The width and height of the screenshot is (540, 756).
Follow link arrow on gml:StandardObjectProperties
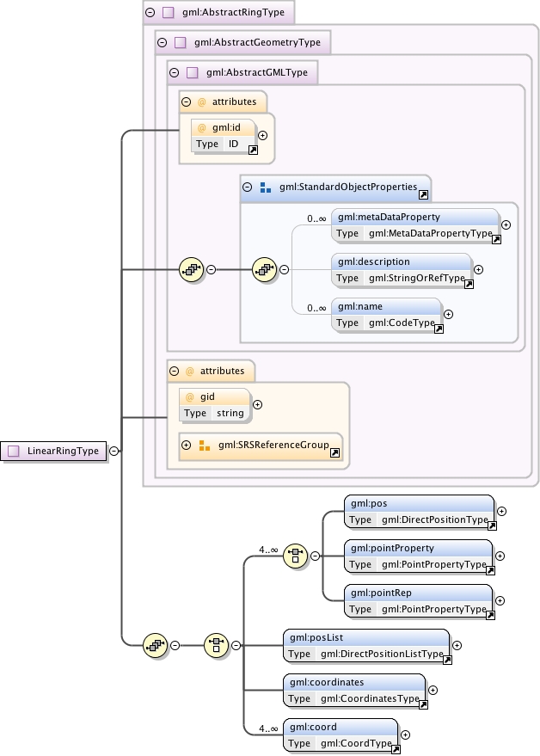click(423, 194)
